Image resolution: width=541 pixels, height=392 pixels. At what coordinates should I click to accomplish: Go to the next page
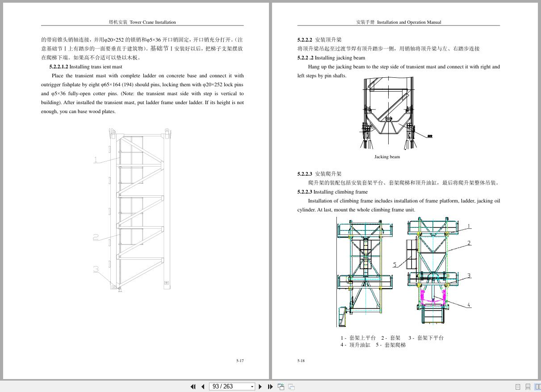click(260, 387)
